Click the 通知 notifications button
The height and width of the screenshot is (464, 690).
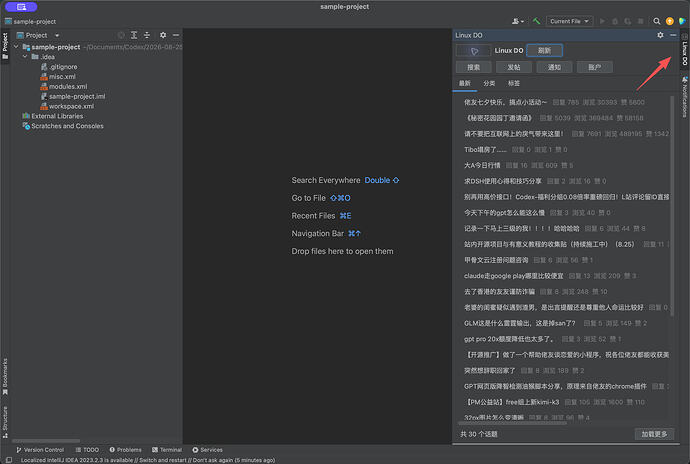coord(554,67)
